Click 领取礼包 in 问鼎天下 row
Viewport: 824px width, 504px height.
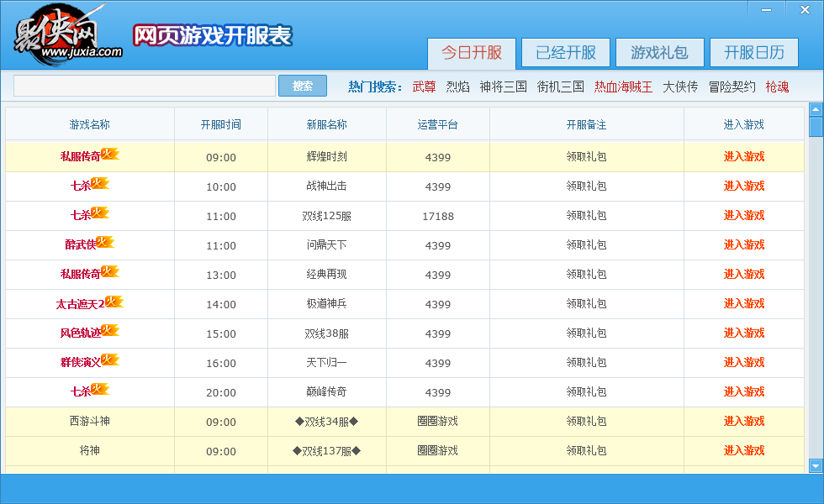pyautogui.click(x=587, y=244)
